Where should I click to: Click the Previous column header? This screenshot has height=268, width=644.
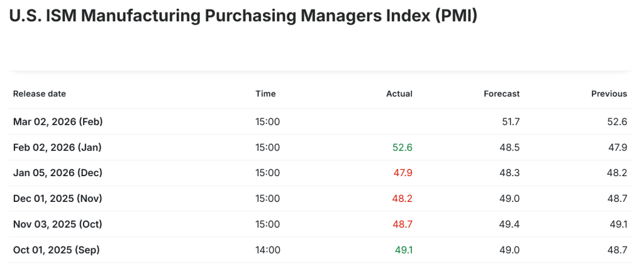(609, 94)
